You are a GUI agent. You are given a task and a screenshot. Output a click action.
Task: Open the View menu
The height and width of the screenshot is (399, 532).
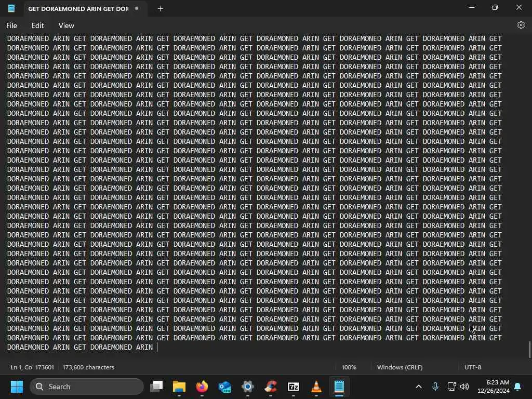[66, 25]
